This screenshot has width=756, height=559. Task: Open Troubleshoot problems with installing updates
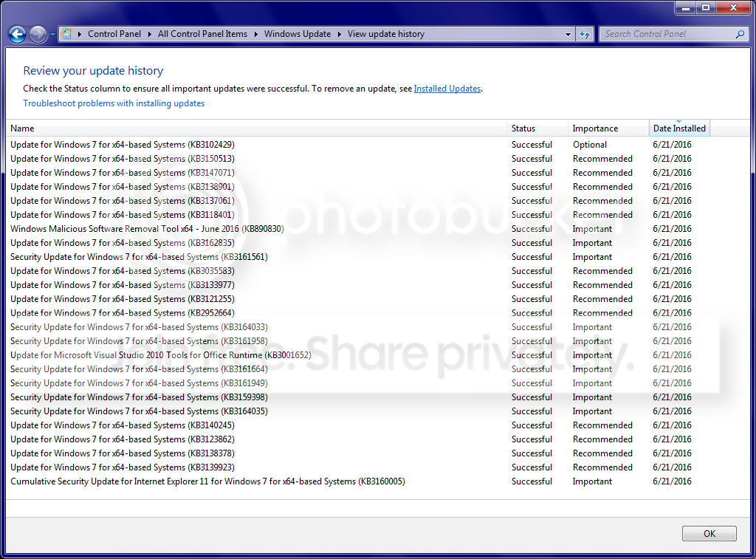point(114,103)
